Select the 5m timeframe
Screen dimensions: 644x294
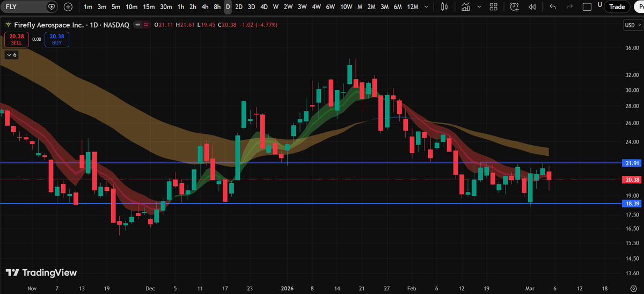[x=116, y=7]
